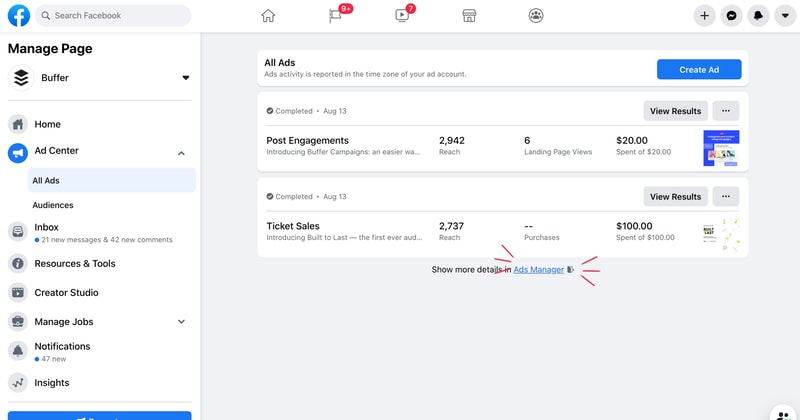Expand the Manage Jobs section
800x420 pixels.
tap(181, 322)
